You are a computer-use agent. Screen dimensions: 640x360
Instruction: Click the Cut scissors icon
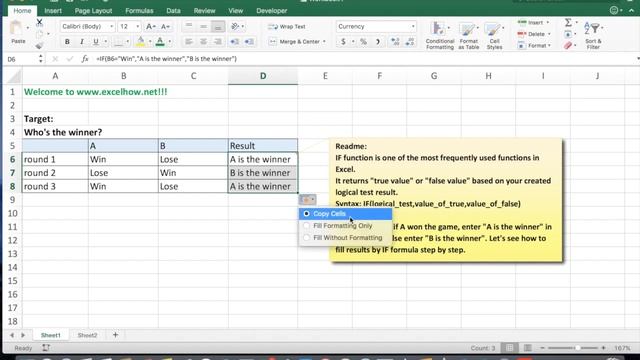[x=40, y=22]
